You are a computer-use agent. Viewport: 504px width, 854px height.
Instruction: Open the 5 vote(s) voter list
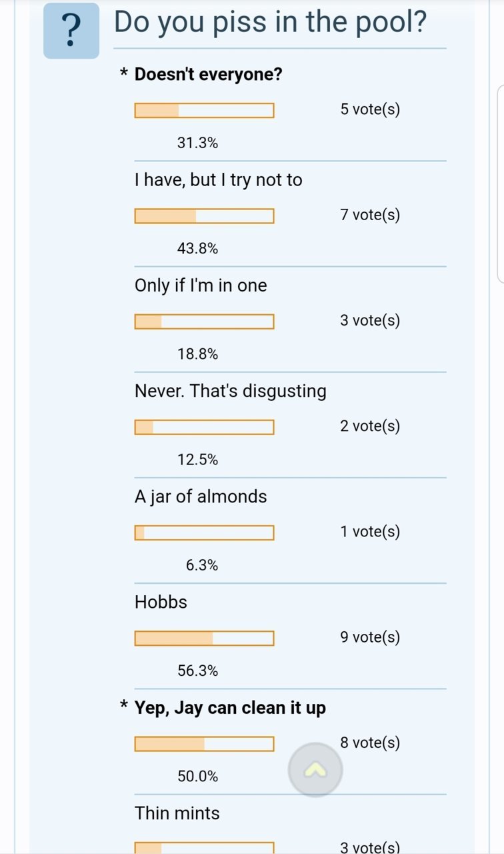point(370,109)
